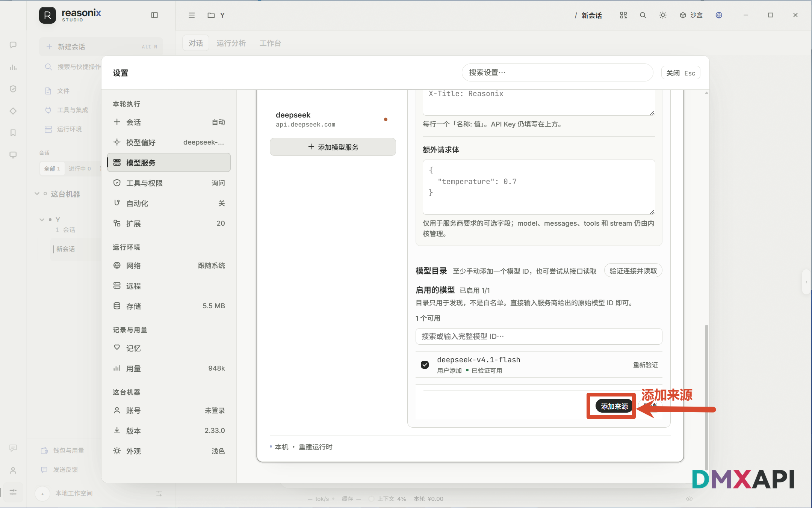The image size is (812, 508).
Task: Click the 添加来源 button
Action: 614,406
